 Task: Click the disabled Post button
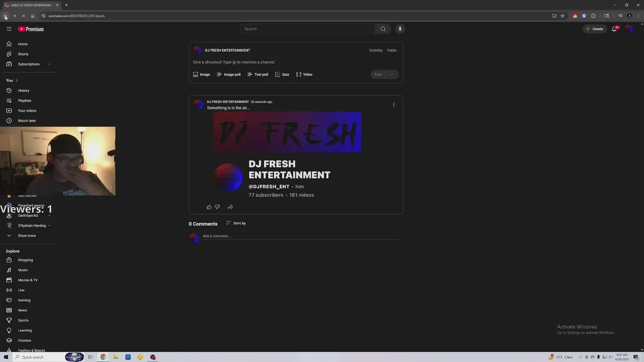click(x=378, y=74)
